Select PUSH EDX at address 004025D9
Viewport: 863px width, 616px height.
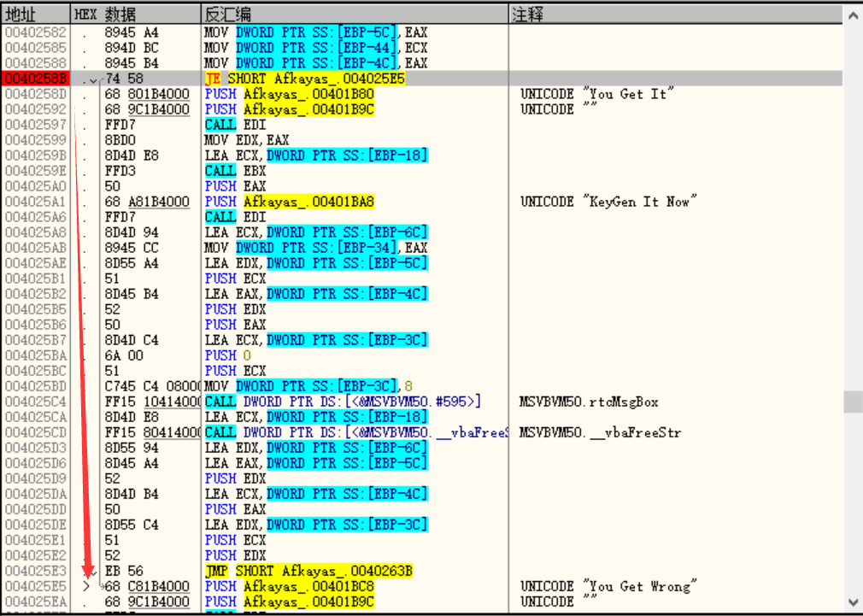(236, 479)
